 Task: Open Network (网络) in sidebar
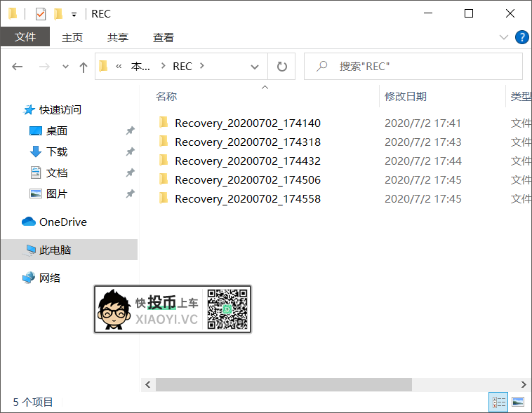[50, 278]
